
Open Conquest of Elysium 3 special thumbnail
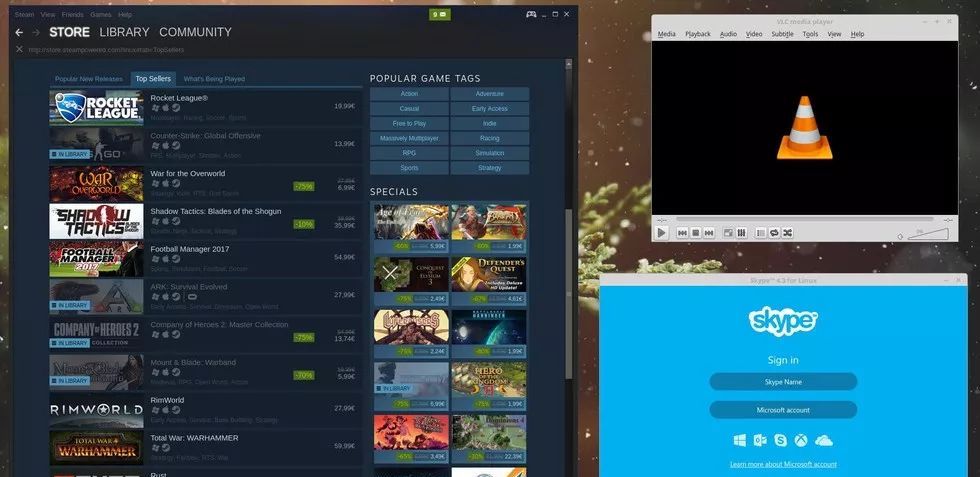click(x=411, y=274)
